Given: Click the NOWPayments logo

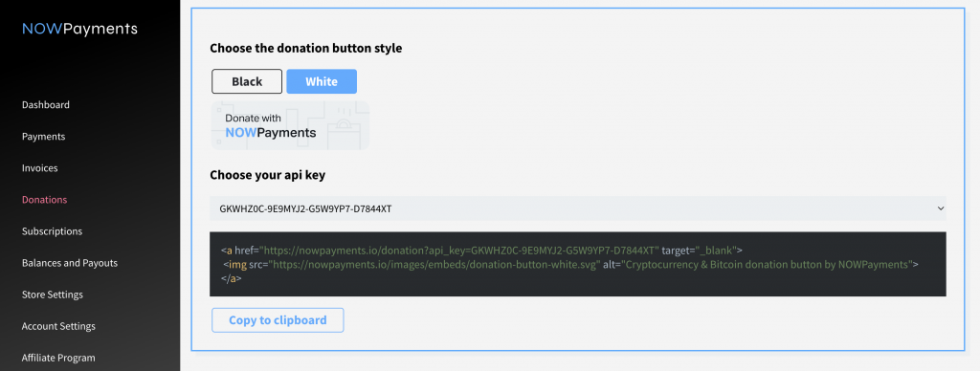Looking at the screenshot, I should pos(79,29).
